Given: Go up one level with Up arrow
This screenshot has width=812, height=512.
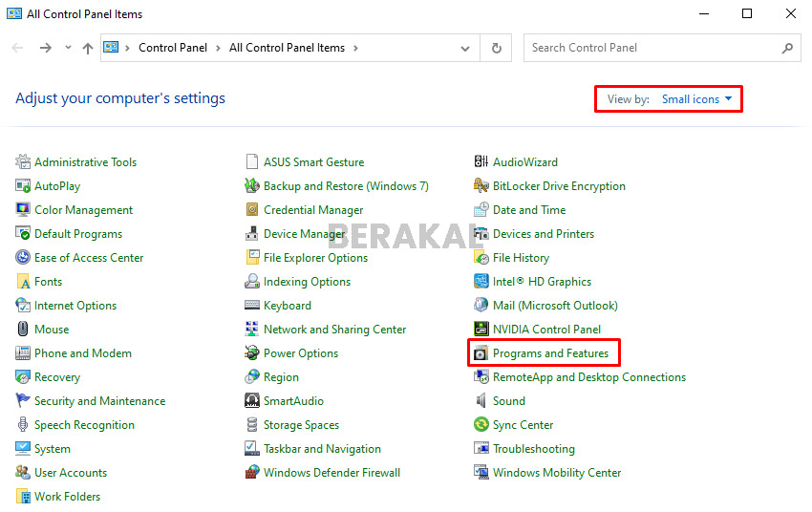Looking at the screenshot, I should pyautogui.click(x=88, y=48).
